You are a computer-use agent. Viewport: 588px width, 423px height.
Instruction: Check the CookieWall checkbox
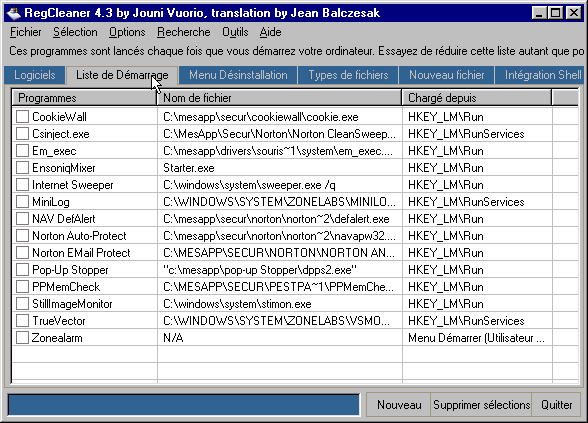click(x=22, y=117)
